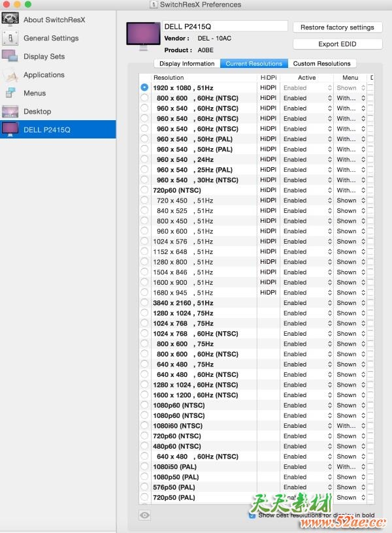The width and height of the screenshot is (392, 533).
Task: Click the DELL P2415Q monitor sidebar icon
Action: (10, 129)
